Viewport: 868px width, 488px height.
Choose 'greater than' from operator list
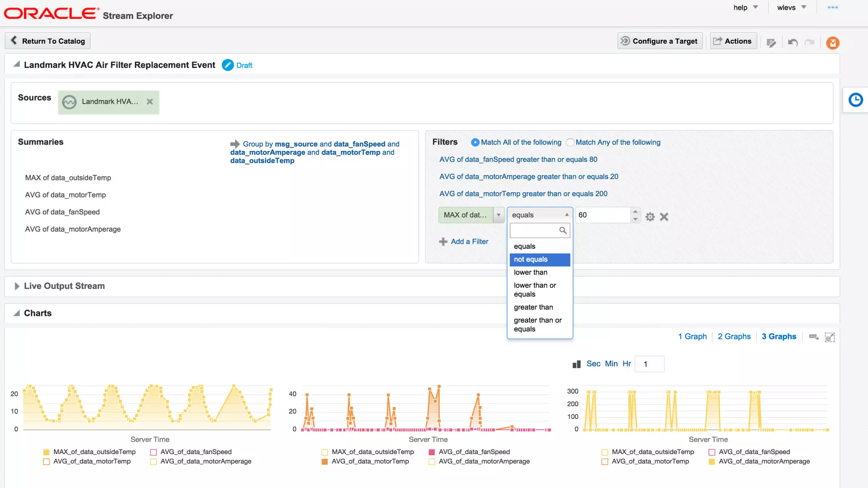click(x=533, y=307)
